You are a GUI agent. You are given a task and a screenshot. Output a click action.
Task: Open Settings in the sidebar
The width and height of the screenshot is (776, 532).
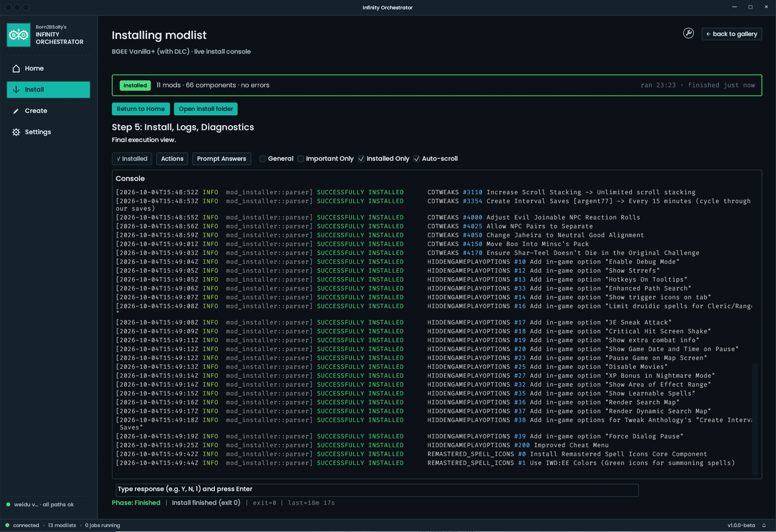click(x=49, y=132)
